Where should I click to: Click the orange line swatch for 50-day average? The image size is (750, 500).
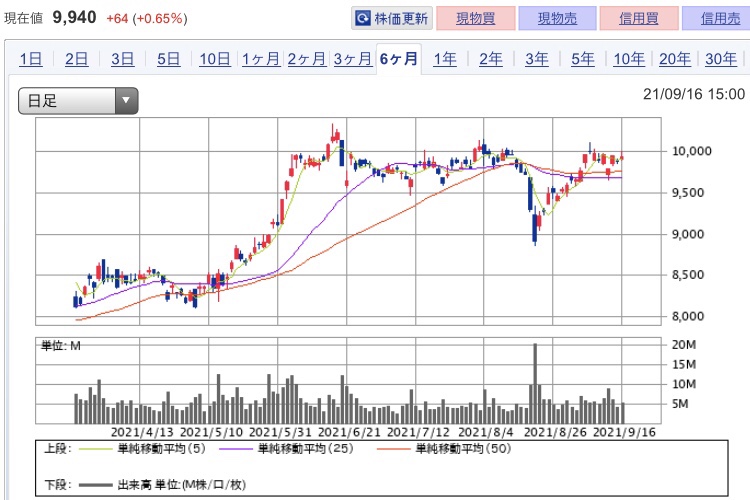393,449
